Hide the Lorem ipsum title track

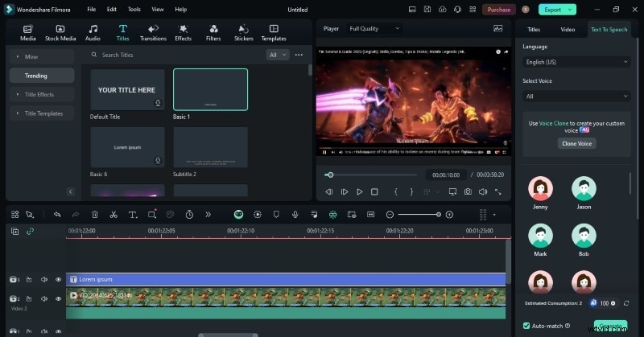pos(58,279)
